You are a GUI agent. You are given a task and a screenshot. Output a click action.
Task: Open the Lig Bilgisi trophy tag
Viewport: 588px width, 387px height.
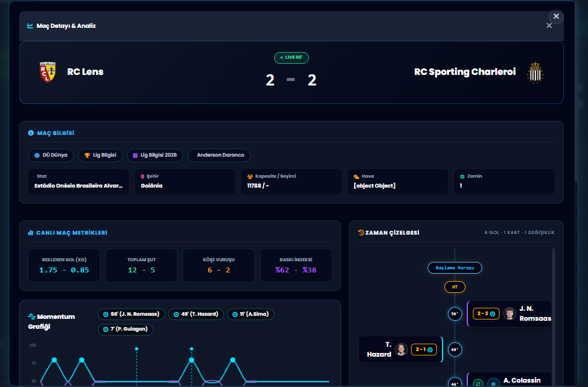point(100,155)
